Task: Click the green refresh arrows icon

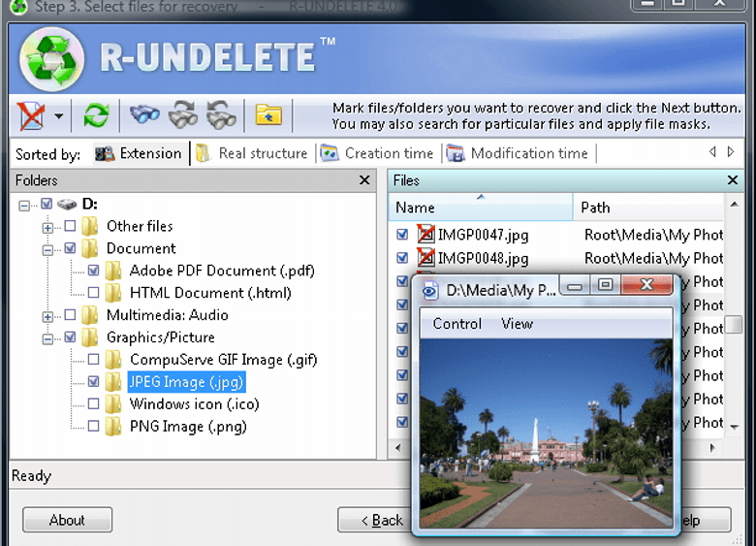Action: point(95,116)
